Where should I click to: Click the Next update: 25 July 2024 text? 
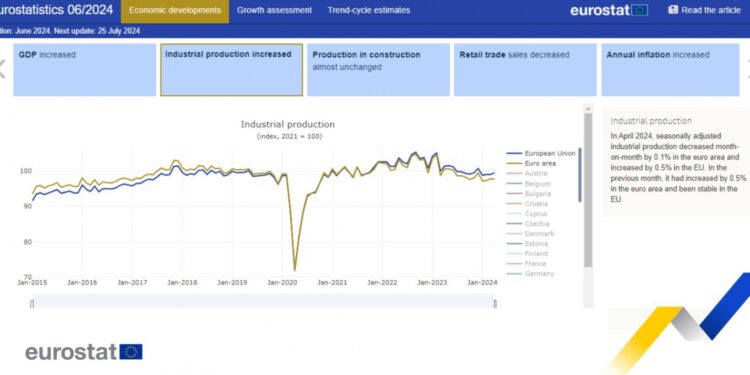pyautogui.click(x=97, y=31)
